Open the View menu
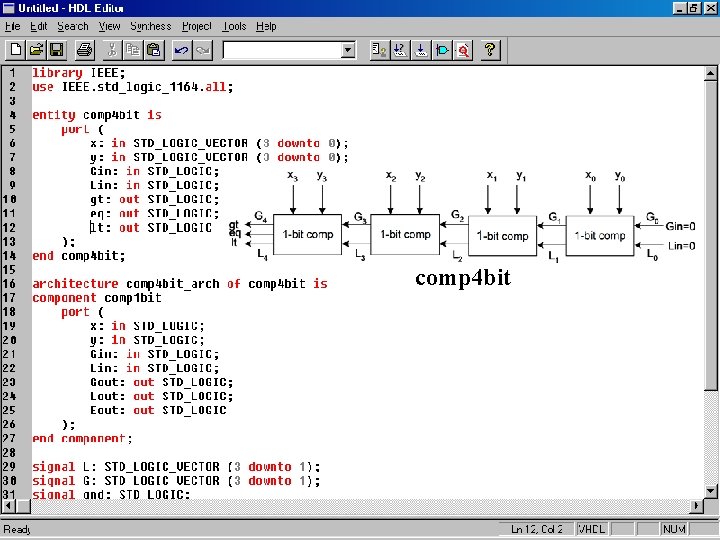 point(109,27)
